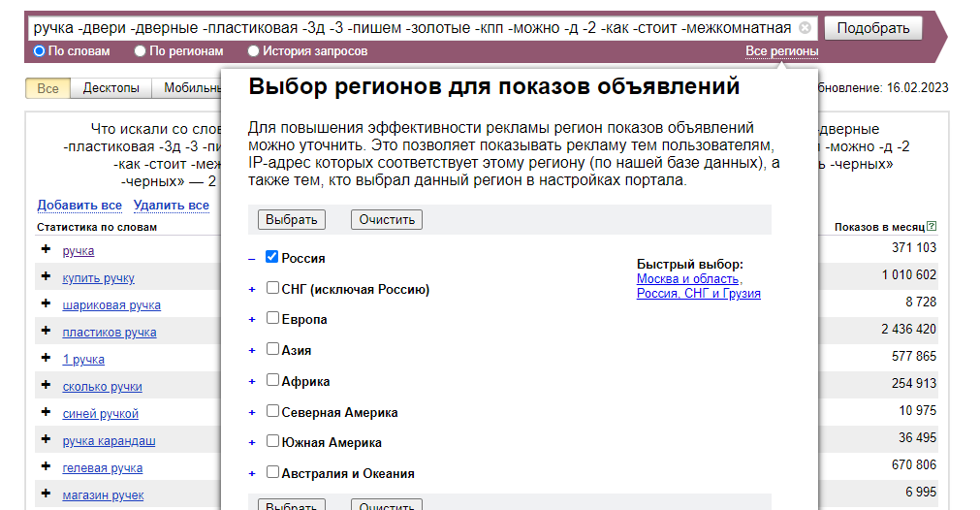Choose quick pick 'Москва и область'
Viewport: 980px width, 510px height.
pyautogui.click(x=687, y=278)
